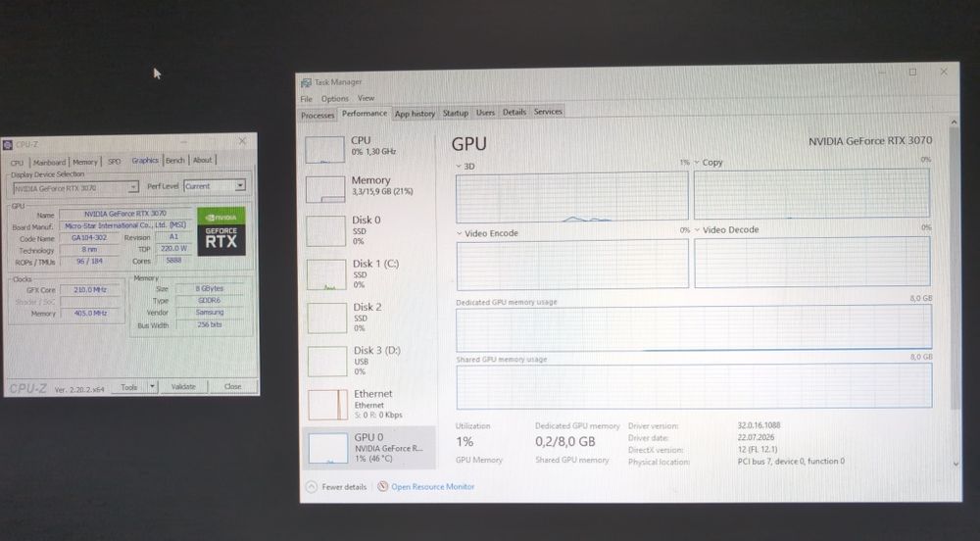Click the PCI bus 7 physical location text

click(791, 461)
